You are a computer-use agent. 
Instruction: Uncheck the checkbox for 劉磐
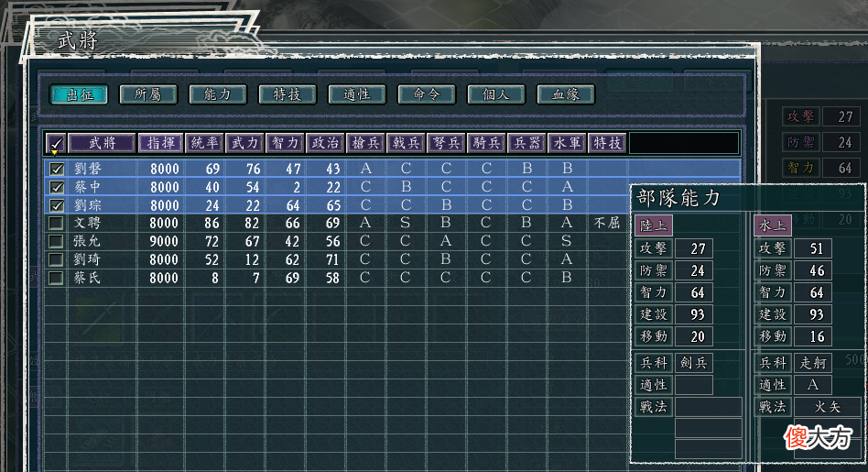pos(57,169)
